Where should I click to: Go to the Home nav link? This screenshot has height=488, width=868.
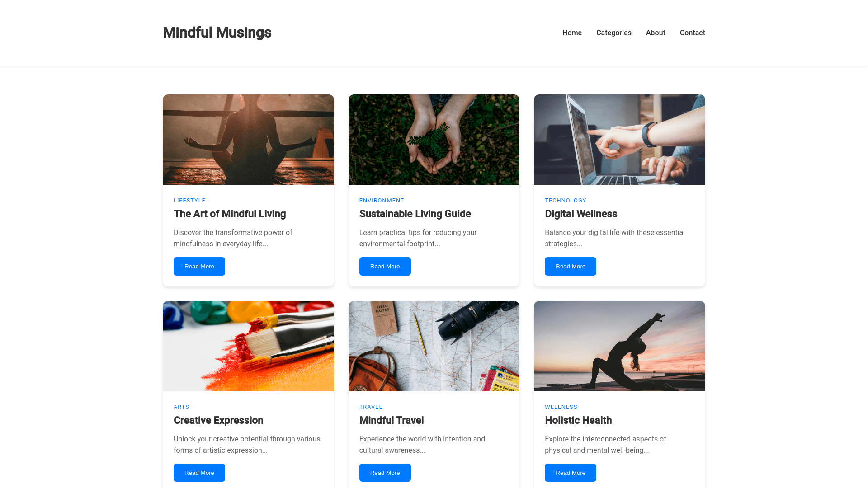click(572, 33)
